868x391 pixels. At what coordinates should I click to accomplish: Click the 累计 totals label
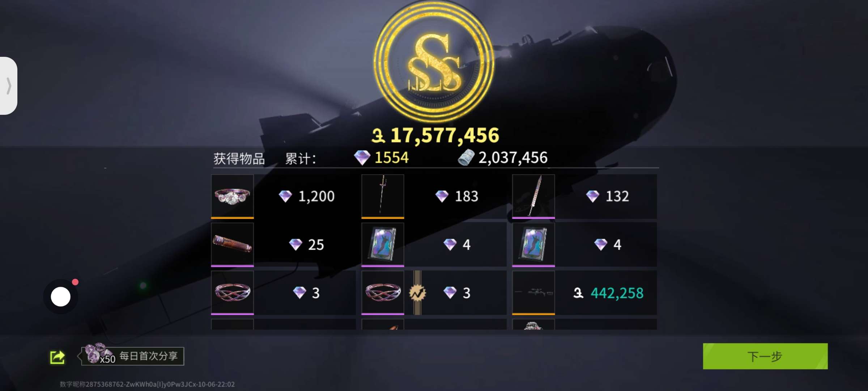(301, 159)
